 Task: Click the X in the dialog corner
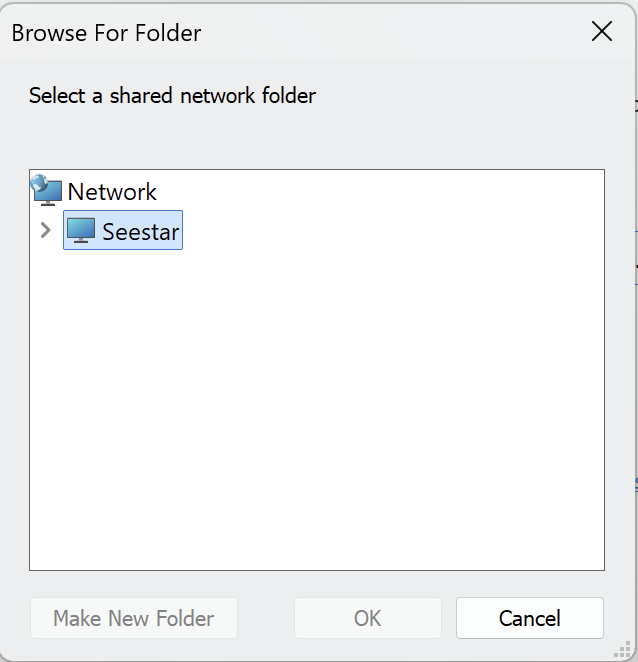click(602, 32)
